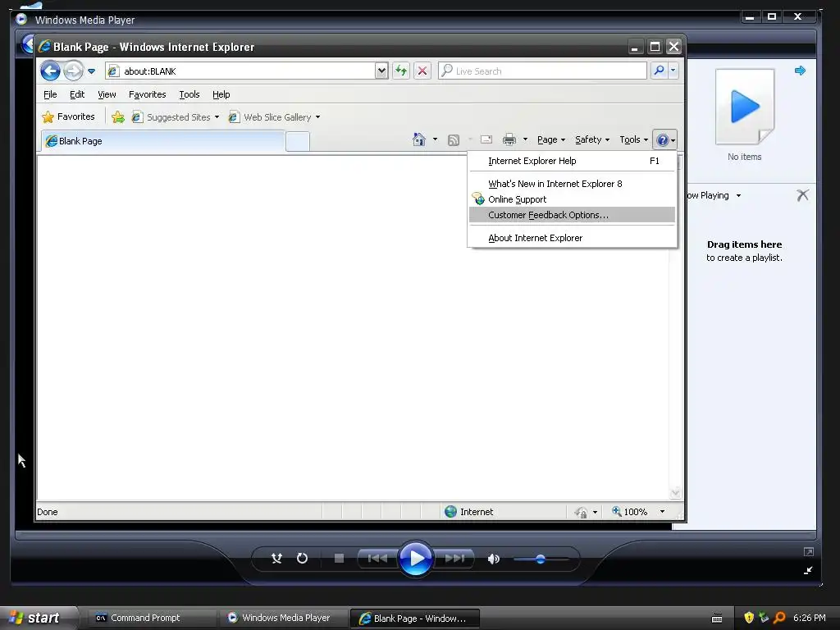Click the full screen view icon

[808, 552]
